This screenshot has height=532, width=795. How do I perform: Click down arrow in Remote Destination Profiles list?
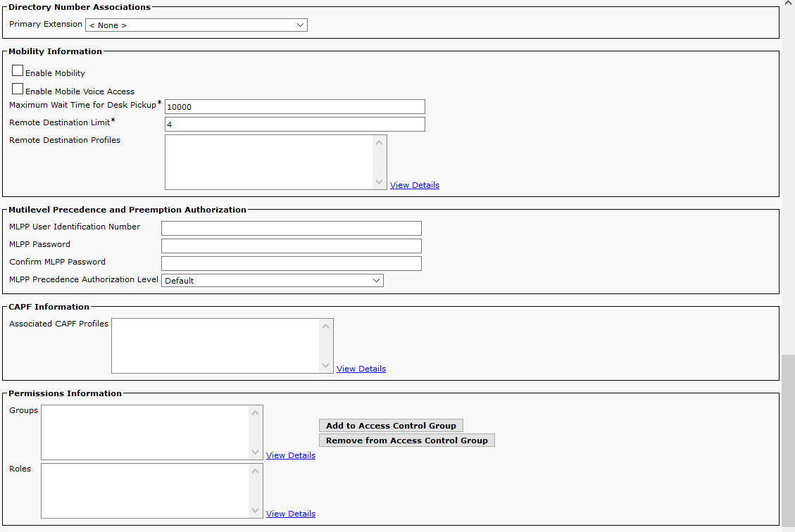(x=380, y=182)
